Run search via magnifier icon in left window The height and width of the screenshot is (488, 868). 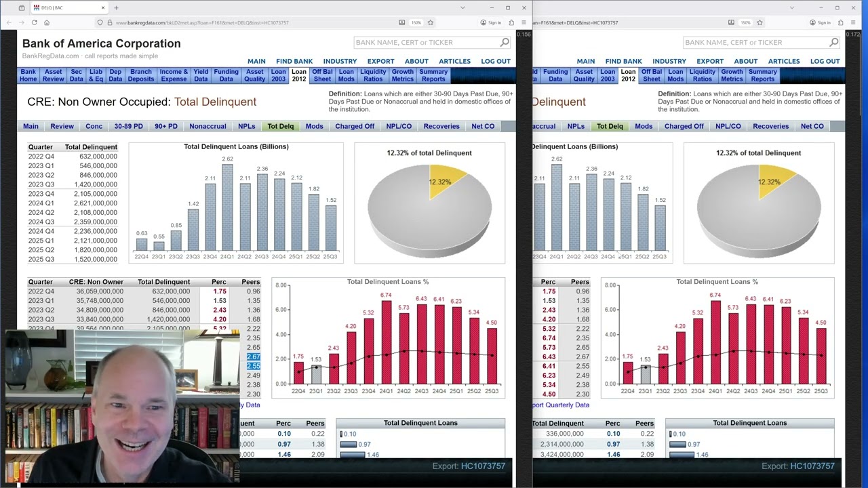point(505,42)
